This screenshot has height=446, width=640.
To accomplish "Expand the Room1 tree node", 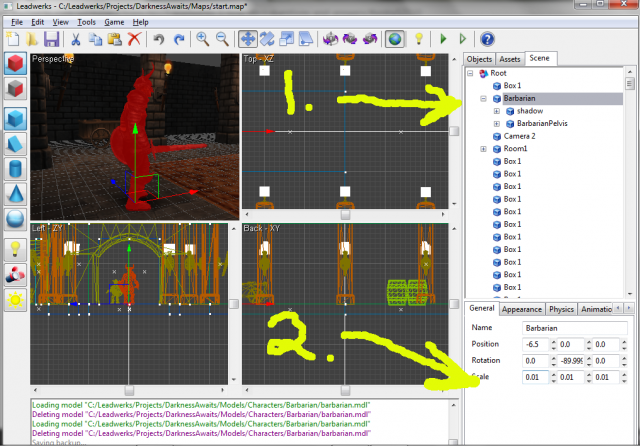I will (x=484, y=148).
